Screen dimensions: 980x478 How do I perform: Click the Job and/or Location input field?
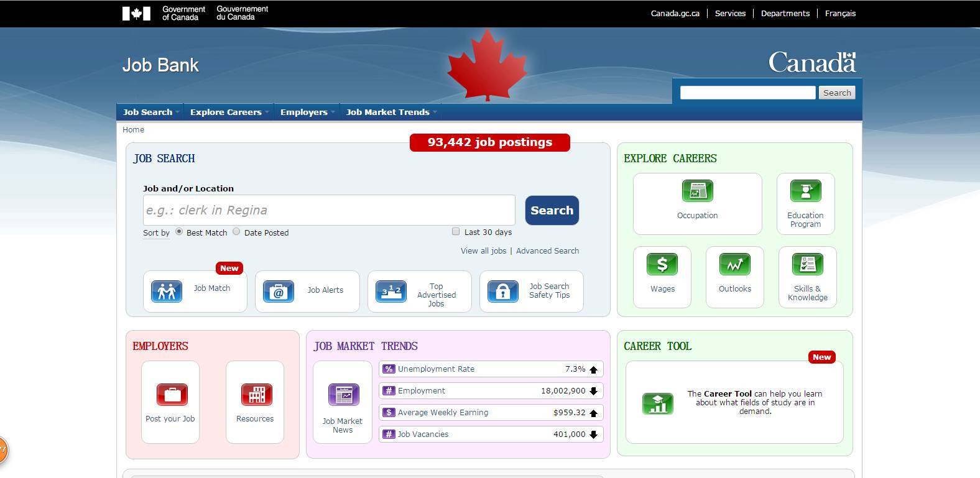[x=329, y=210]
